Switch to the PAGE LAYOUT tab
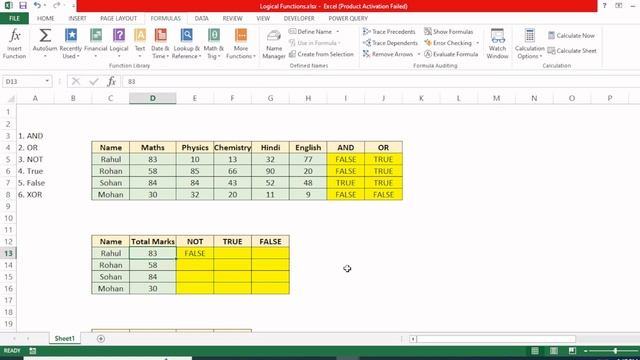This screenshot has height=360, width=640. pyautogui.click(x=118, y=18)
